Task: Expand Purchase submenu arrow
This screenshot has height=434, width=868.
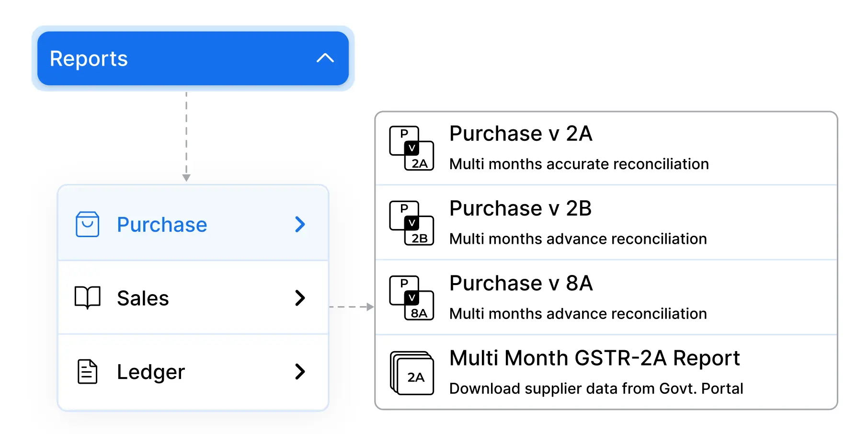Action: click(x=300, y=224)
